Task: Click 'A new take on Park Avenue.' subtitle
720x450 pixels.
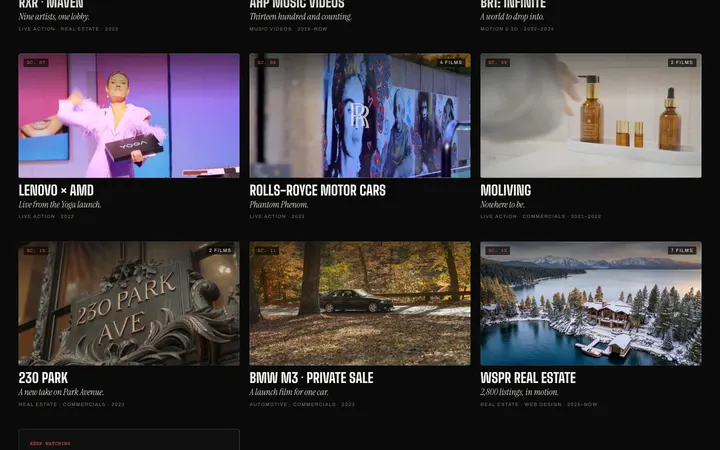Action: (61, 392)
